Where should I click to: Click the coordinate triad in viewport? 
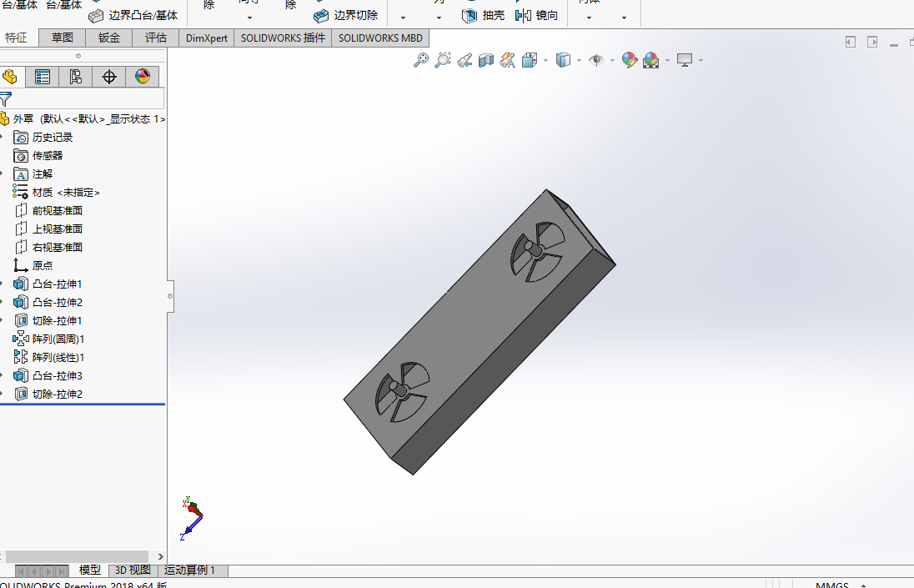(192, 518)
